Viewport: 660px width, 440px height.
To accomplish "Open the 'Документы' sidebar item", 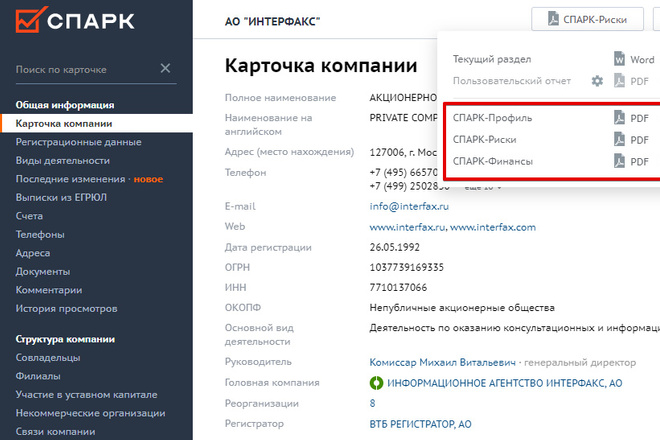I will [43, 272].
